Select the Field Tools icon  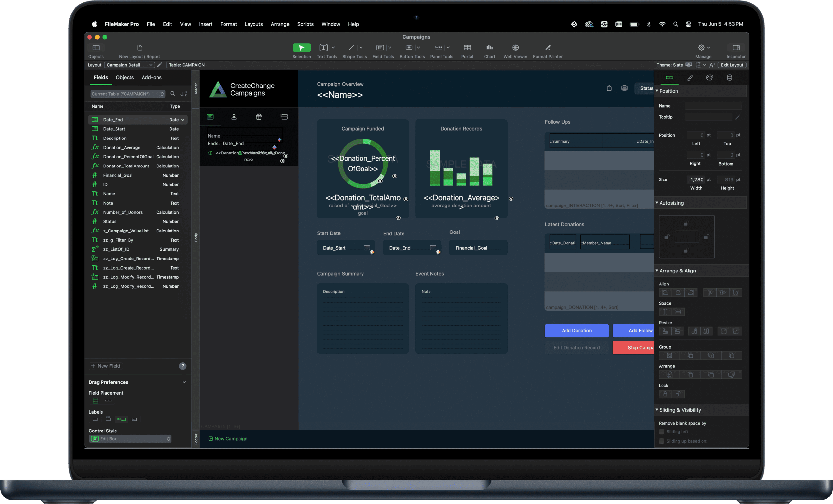click(380, 47)
